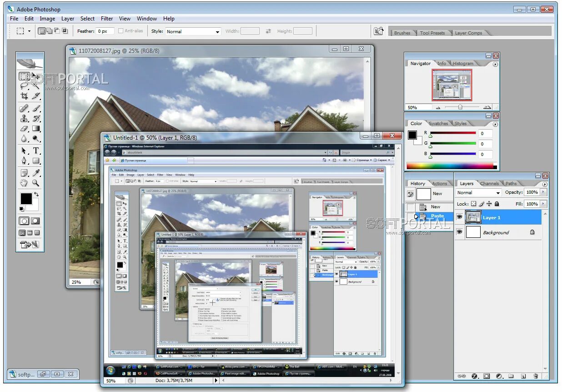Select the Clone Stamp tool
Viewport: 562px width, 392px height.
pos(24,119)
